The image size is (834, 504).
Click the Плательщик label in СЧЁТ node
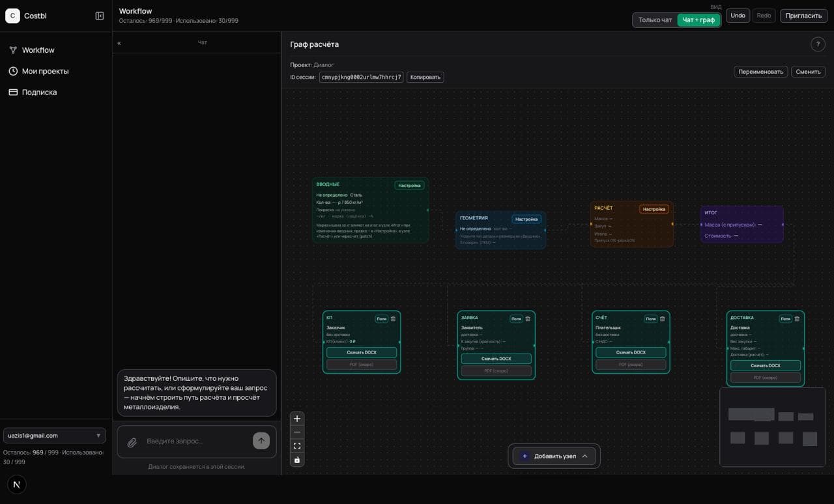tap(609, 328)
